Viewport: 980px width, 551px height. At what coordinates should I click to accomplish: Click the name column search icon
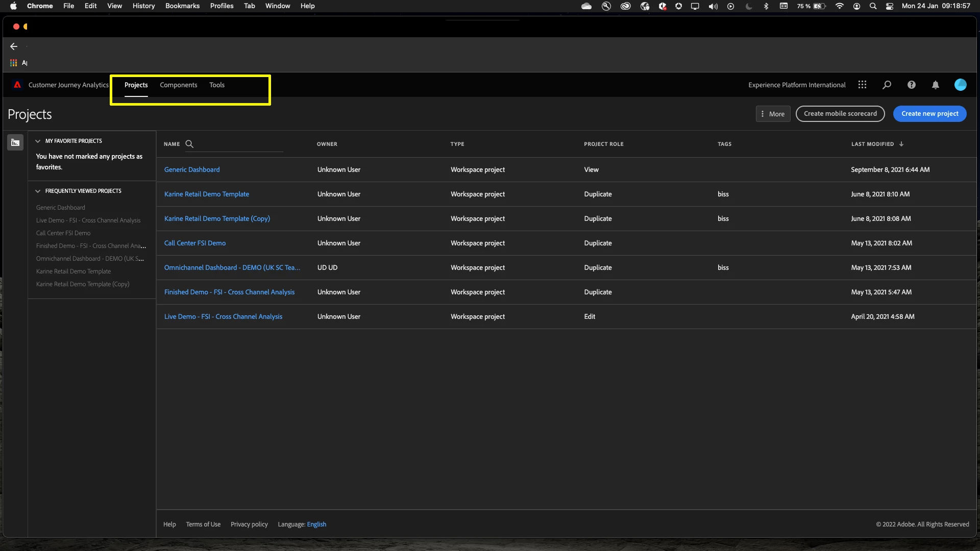(x=189, y=144)
